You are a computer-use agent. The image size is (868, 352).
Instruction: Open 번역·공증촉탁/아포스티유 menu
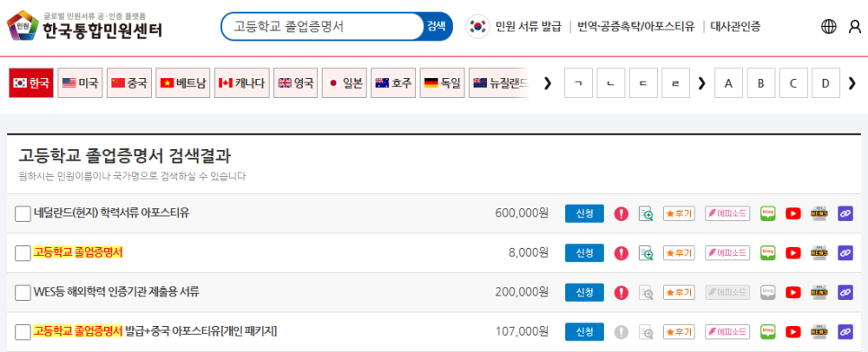tap(636, 27)
